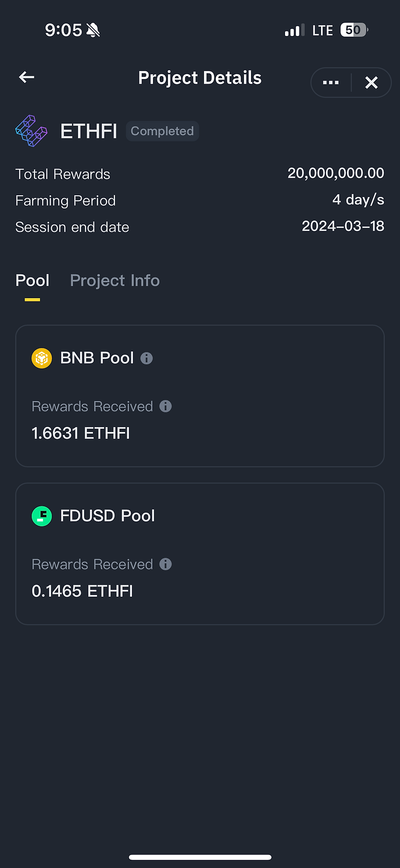Select the FDUSD coin icon
The image size is (400, 868).
pos(41,516)
